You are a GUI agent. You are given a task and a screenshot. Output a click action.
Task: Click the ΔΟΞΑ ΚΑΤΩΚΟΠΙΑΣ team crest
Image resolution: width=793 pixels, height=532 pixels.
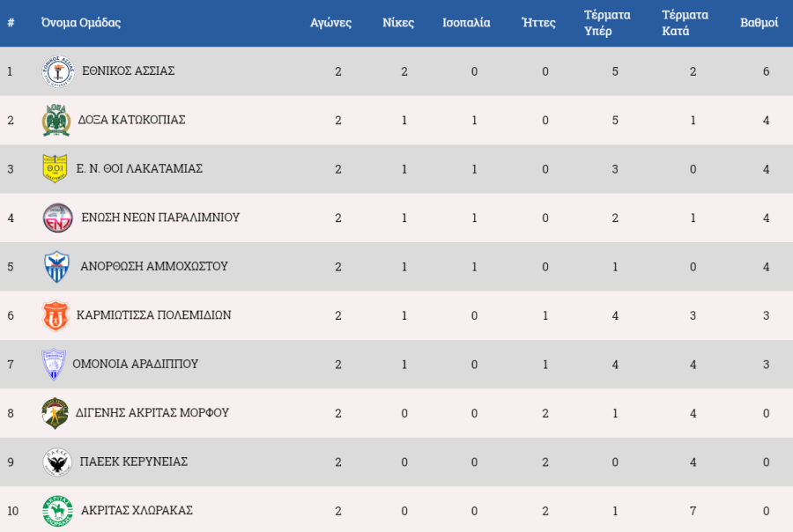[x=56, y=121]
